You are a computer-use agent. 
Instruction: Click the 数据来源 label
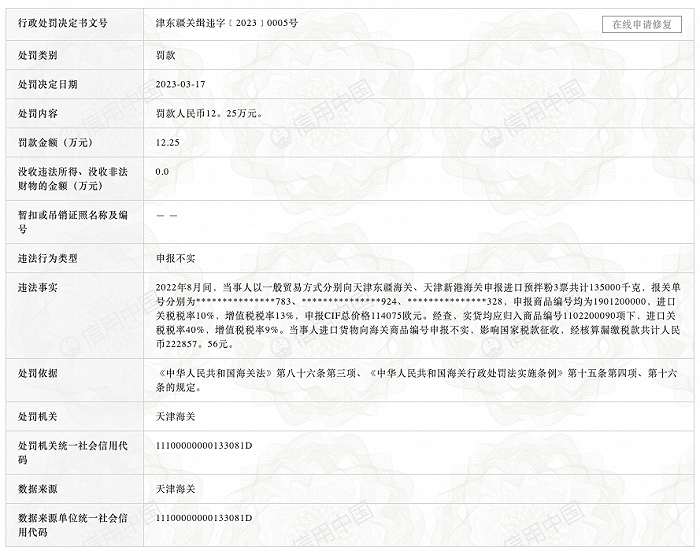(38, 489)
